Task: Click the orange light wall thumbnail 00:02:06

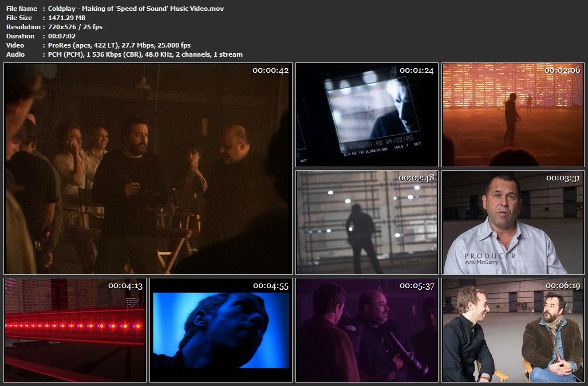Action: pyautogui.click(x=512, y=115)
